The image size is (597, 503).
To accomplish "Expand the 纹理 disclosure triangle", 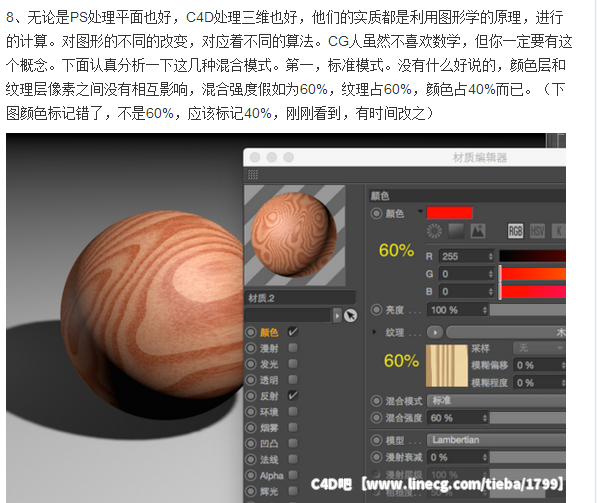I will pyautogui.click(x=374, y=332).
